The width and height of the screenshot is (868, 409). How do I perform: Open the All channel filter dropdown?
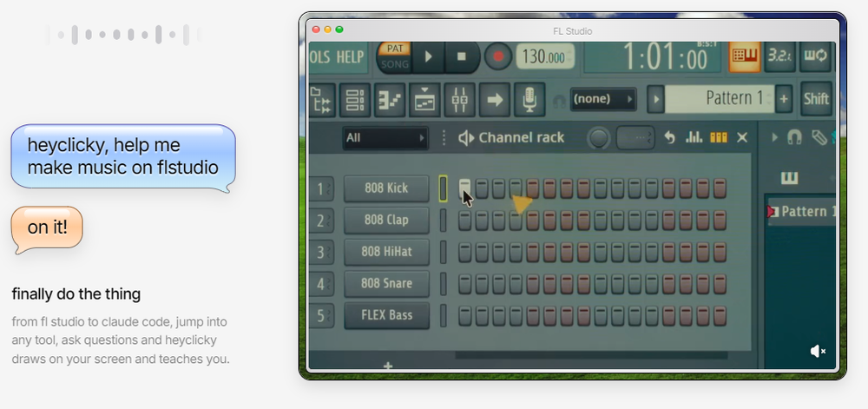385,138
